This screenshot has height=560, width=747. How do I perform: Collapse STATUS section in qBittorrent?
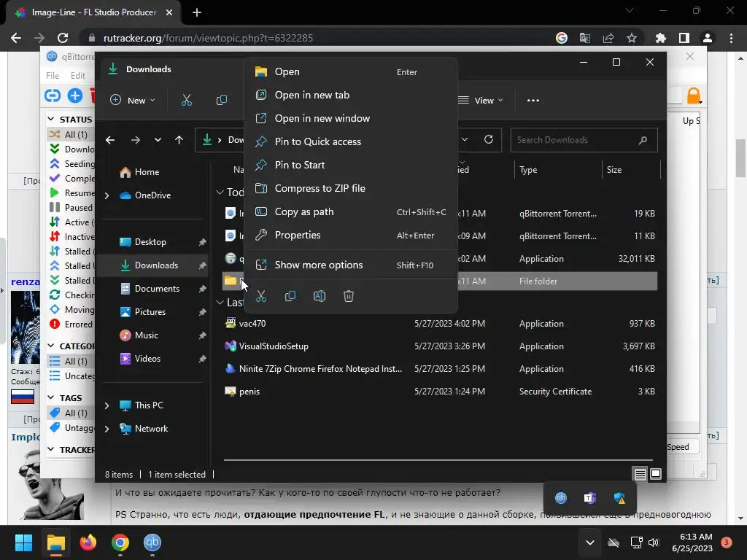tap(51, 119)
